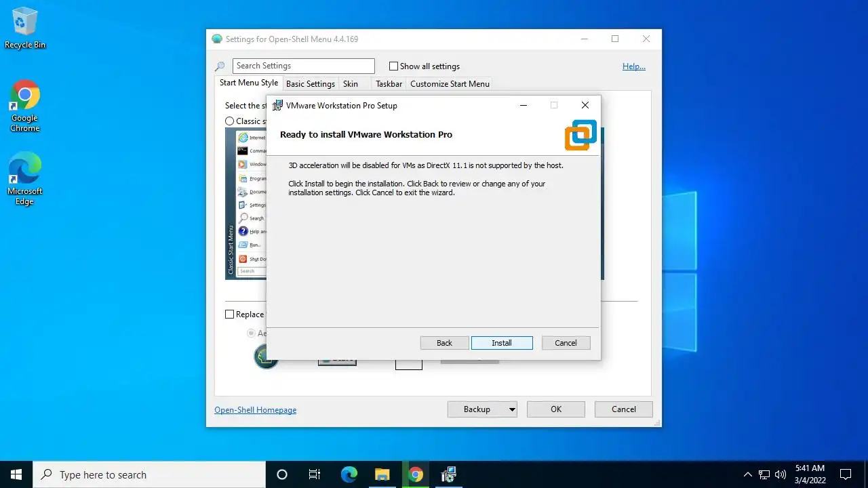Open the Recycle Bin desktop icon
Image resolution: width=868 pixels, height=488 pixels.
click(x=25, y=28)
